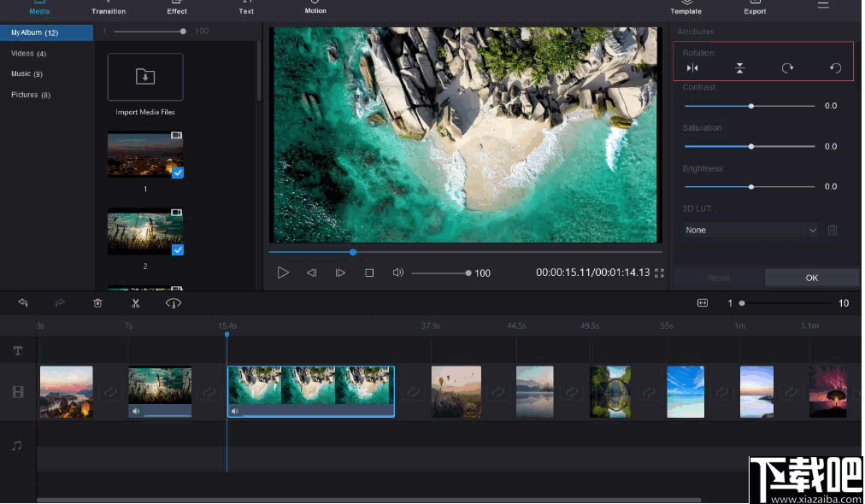Flip the clip horizontally in Rotation attributes
865x504 pixels.
692,67
